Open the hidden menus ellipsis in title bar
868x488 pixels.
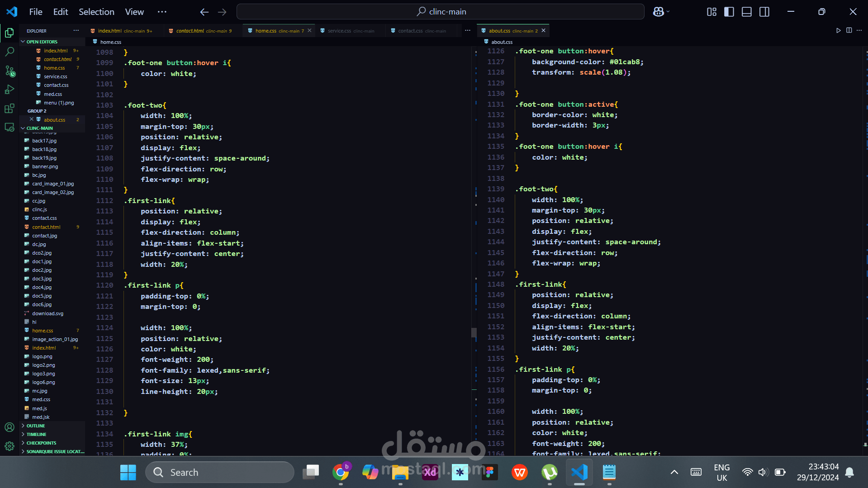click(162, 12)
